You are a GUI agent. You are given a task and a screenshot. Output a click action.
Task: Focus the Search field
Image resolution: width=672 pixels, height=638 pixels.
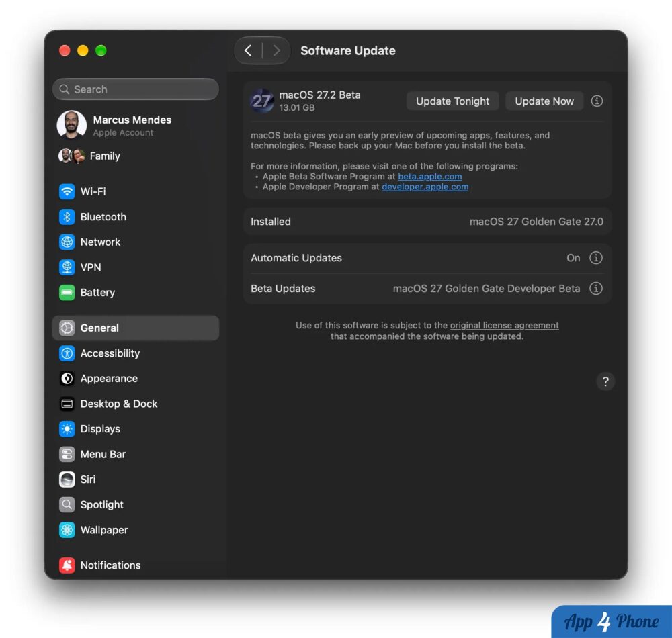[136, 89]
